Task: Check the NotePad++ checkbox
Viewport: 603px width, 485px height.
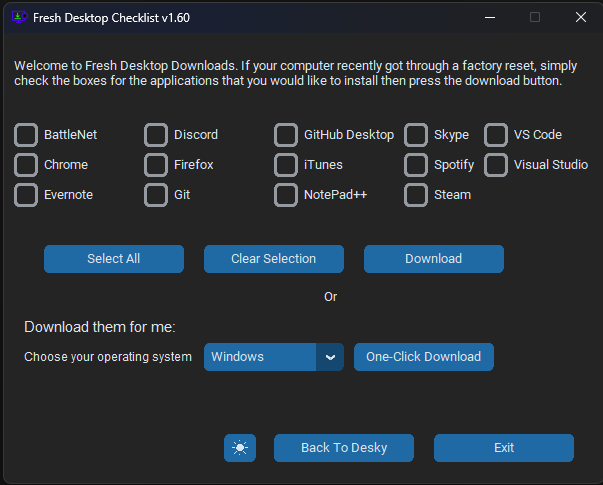Action: tap(286, 195)
